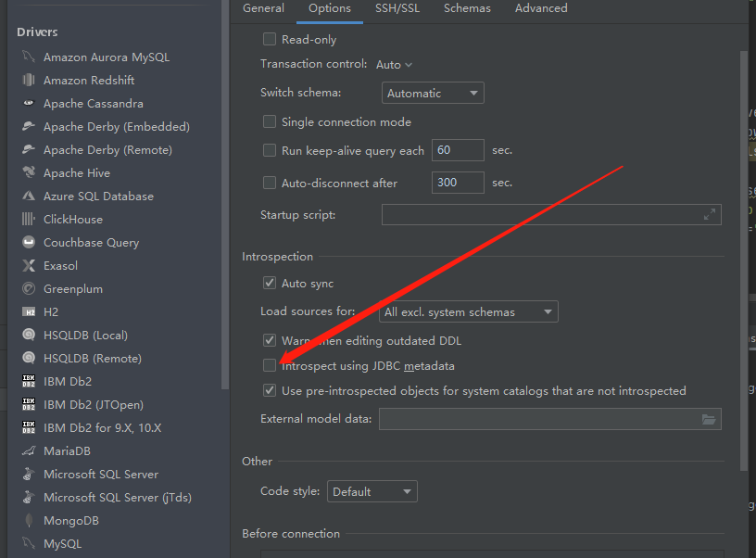Open the Code style dropdown
The width and height of the screenshot is (756, 558).
pyautogui.click(x=372, y=491)
